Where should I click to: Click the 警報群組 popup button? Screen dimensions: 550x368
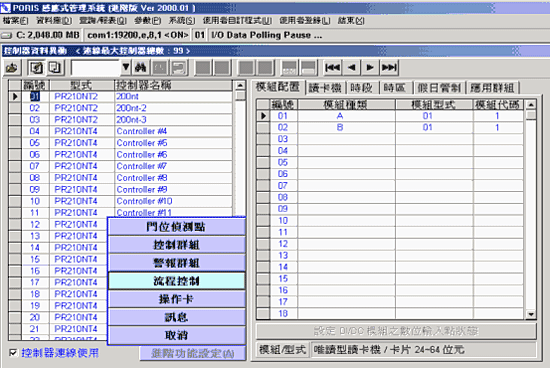pyautogui.click(x=176, y=263)
